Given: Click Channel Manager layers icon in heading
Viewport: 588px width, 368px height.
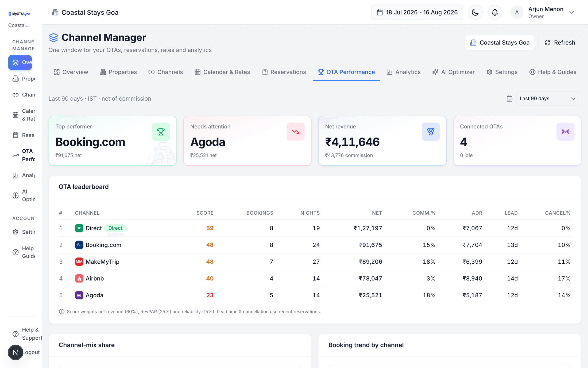Looking at the screenshot, I should (x=53, y=37).
